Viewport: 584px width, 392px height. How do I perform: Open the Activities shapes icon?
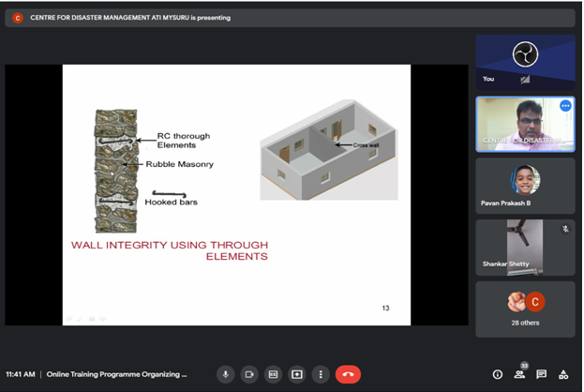(563, 374)
